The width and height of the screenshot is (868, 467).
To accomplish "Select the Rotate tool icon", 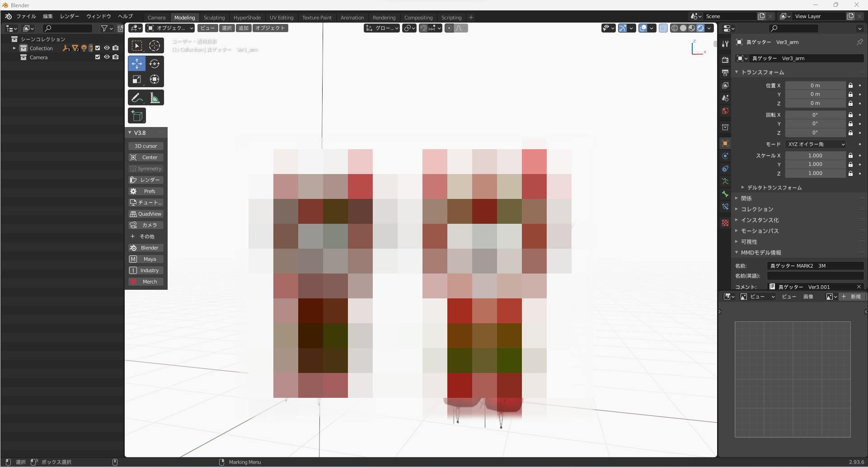I will click(x=155, y=64).
